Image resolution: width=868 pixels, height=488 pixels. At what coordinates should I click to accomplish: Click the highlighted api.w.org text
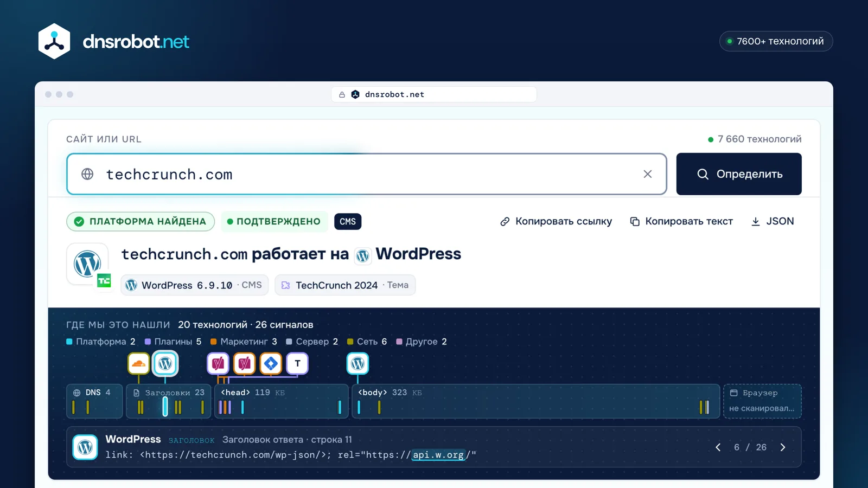(438, 455)
